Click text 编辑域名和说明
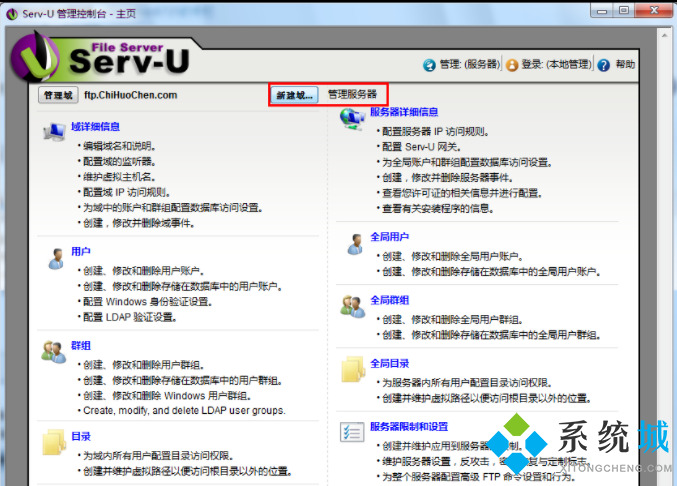The height and width of the screenshot is (486, 677). pyautogui.click(x=119, y=146)
